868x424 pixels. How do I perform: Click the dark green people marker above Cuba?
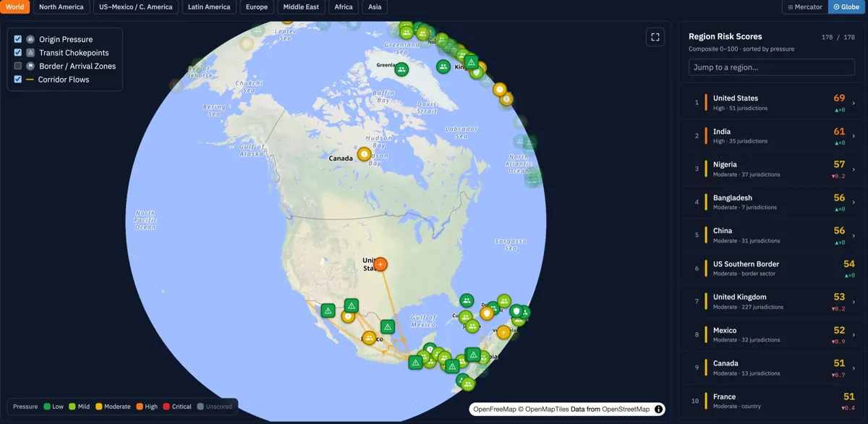point(467,300)
